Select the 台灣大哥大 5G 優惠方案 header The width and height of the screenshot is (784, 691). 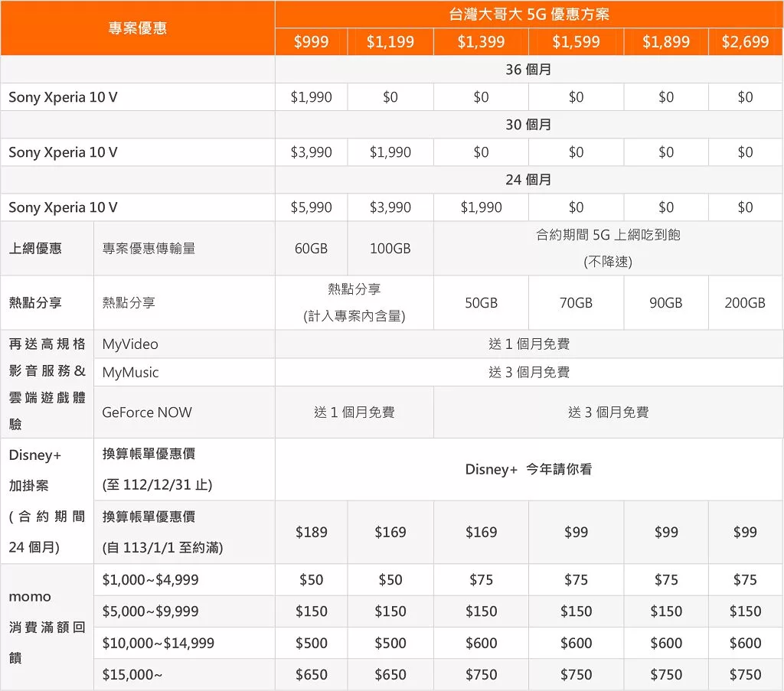(528, 15)
